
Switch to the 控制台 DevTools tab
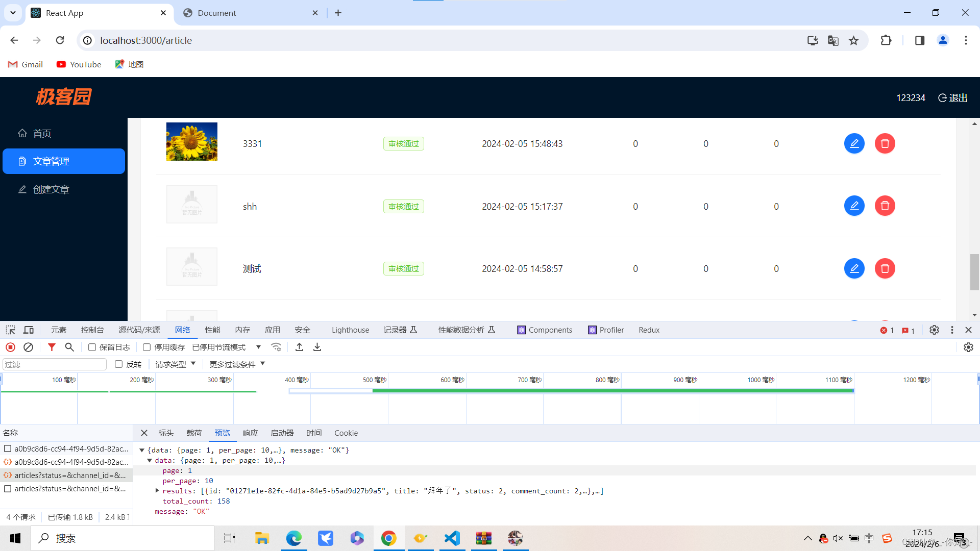coord(92,330)
